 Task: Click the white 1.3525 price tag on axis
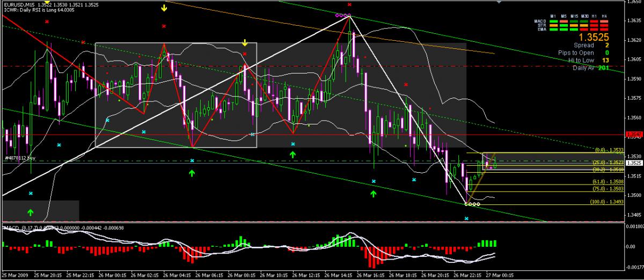(x=634, y=163)
